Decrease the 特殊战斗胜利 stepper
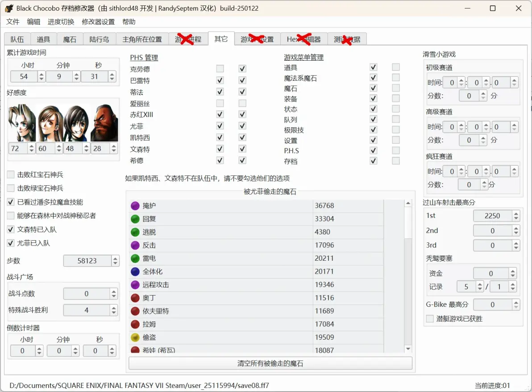Viewport: 532px width, 392px height. (114, 313)
